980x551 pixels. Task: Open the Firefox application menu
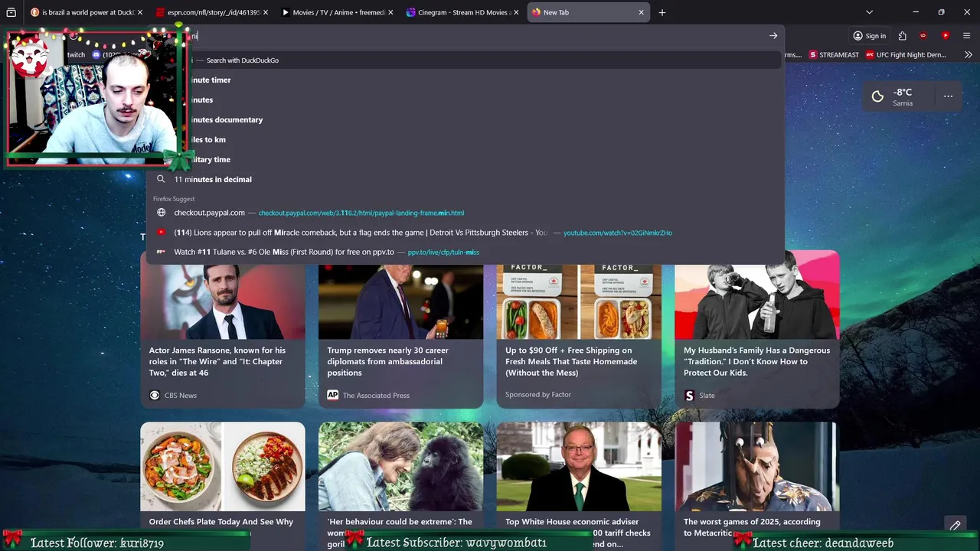point(966,36)
